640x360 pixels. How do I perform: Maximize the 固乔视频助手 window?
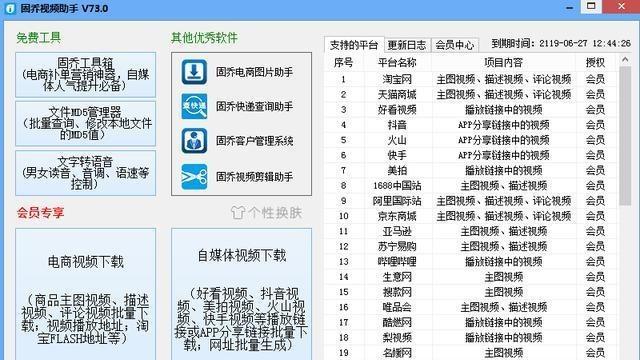pos(591,7)
